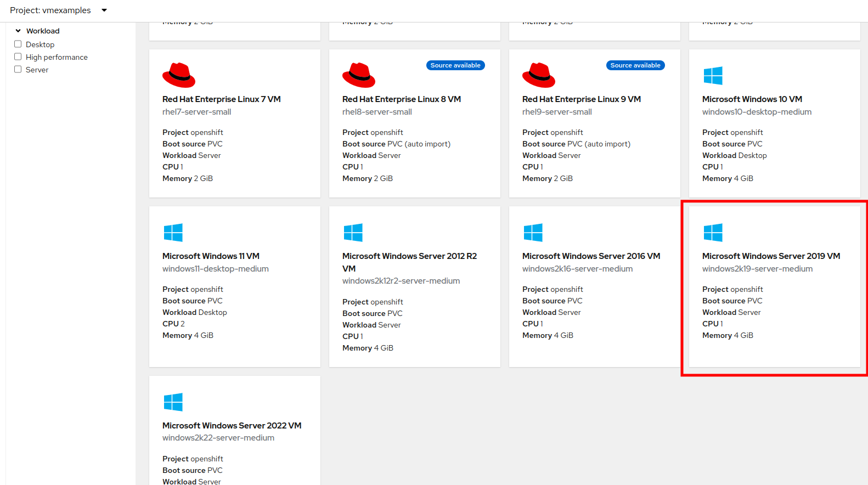Open the Project vmexamples dropdown
Viewport: 868px width, 485px height.
click(x=59, y=10)
